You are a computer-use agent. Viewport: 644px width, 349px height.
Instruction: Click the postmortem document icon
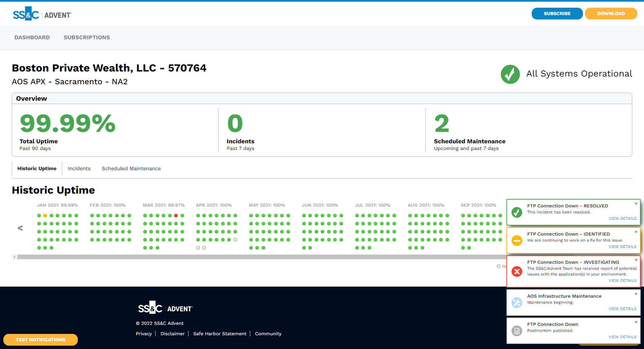click(x=517, y=331)
